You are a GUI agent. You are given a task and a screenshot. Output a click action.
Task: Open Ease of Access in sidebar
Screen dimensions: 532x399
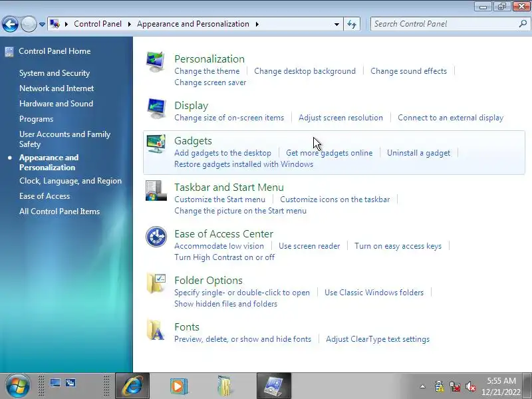[x=45, y=196]
